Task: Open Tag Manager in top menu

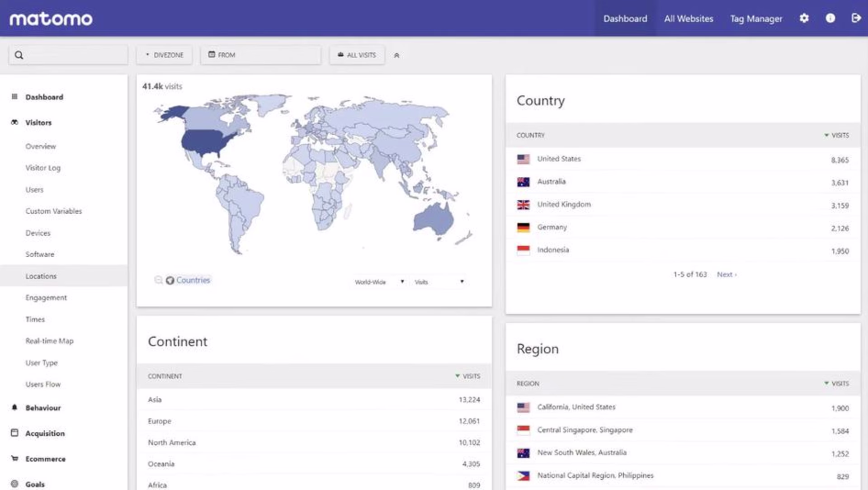Action: (756, 19)
